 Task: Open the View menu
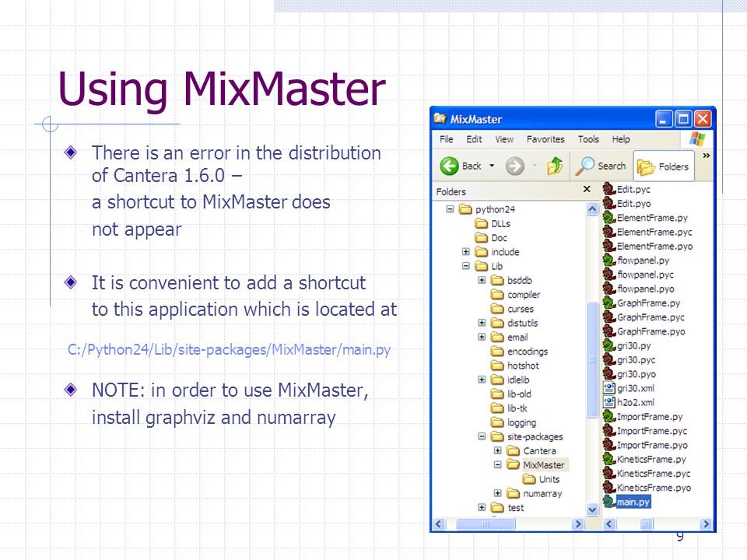coord(504,139)
